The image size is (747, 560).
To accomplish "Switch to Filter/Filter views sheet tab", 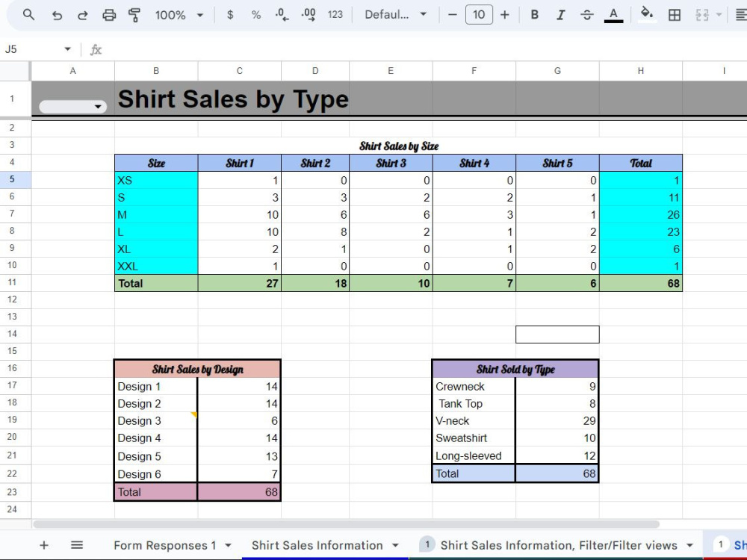I will coord(558,545).
